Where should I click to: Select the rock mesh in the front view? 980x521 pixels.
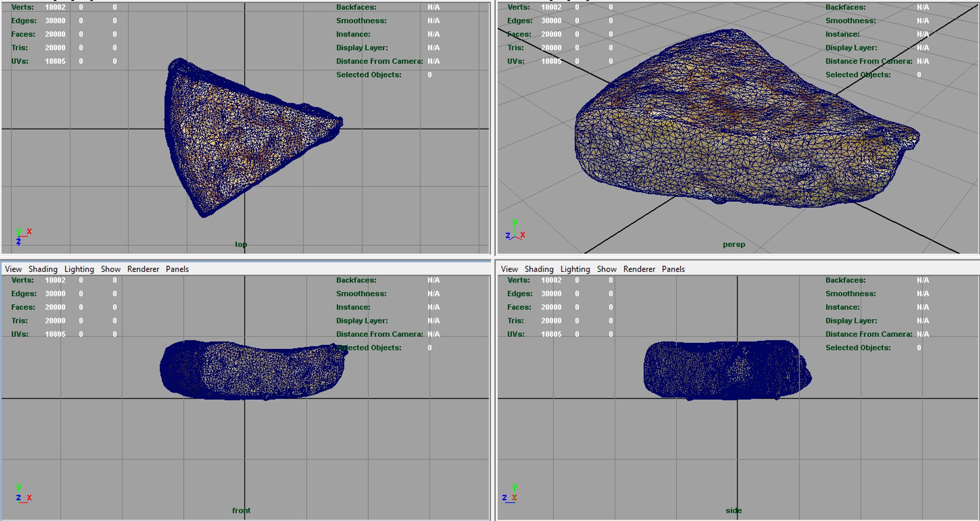pos(254,370)
